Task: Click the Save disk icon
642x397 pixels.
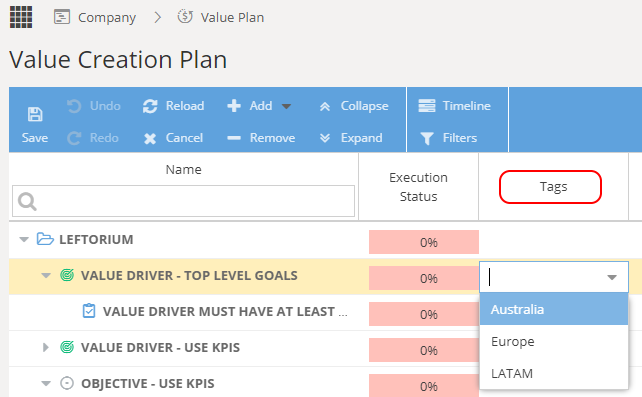Action: 35,114
